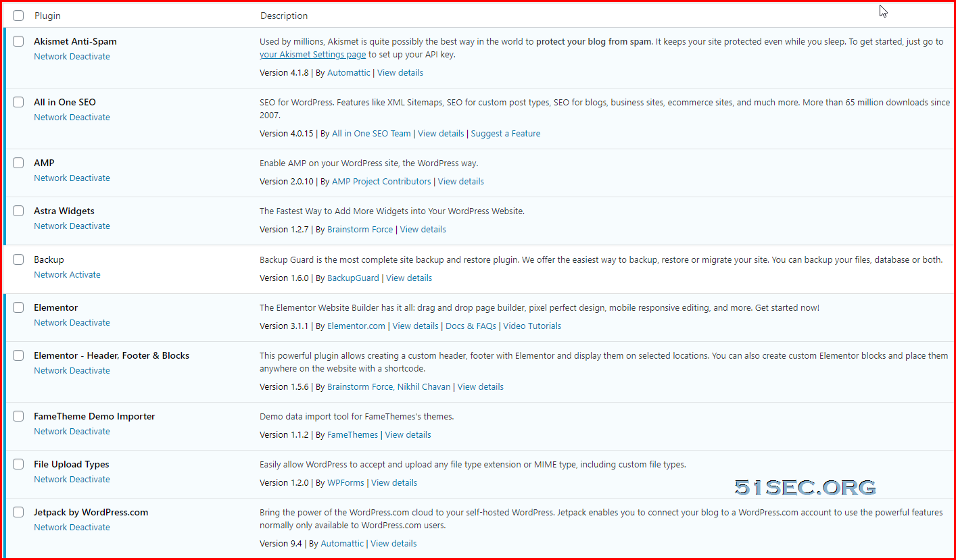Viewport: 956px width, 560px height.
Task: Network Deactivate FameTheme Demo Importer
Action: pyautogui.click(x=72, y=432)
